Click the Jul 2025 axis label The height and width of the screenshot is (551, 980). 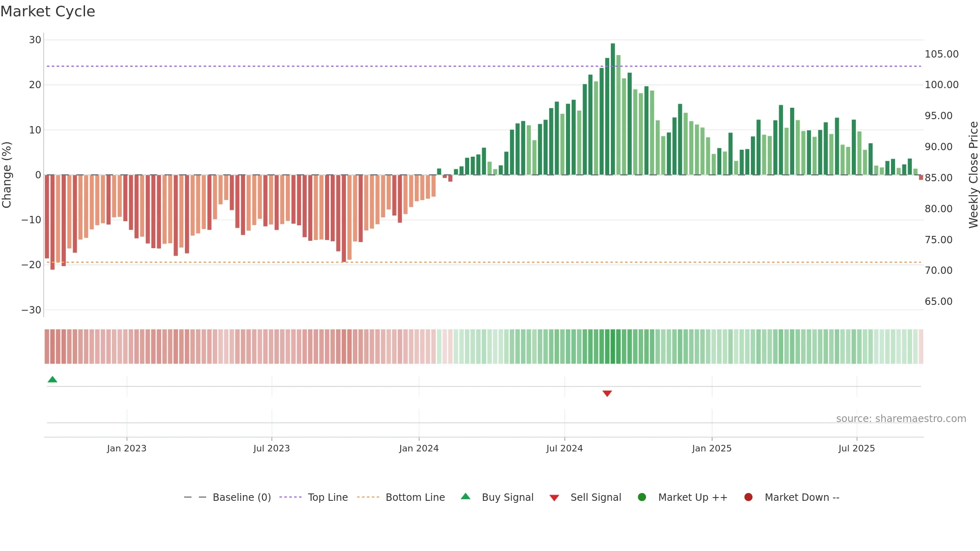pyautogui.click(x=857, y=448)
